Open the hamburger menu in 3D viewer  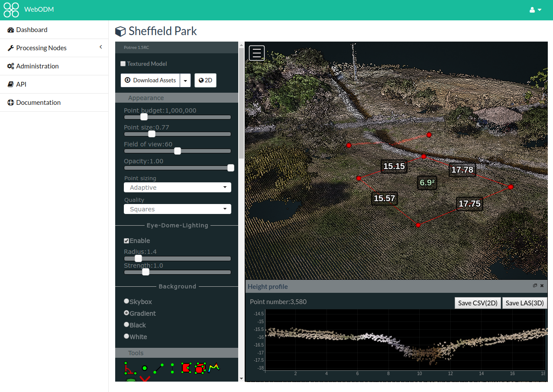coord(257,53)
